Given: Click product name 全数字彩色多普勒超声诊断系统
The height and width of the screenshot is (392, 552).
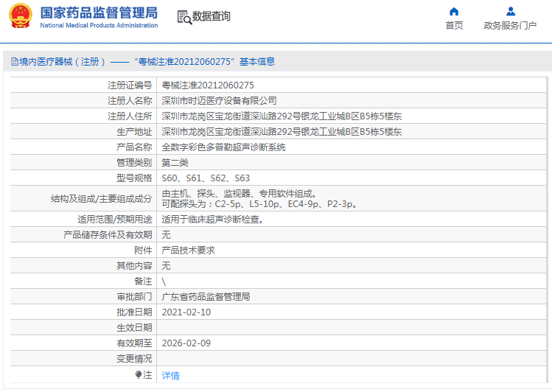Looking at the screenshot, I should tap(223, 147).
